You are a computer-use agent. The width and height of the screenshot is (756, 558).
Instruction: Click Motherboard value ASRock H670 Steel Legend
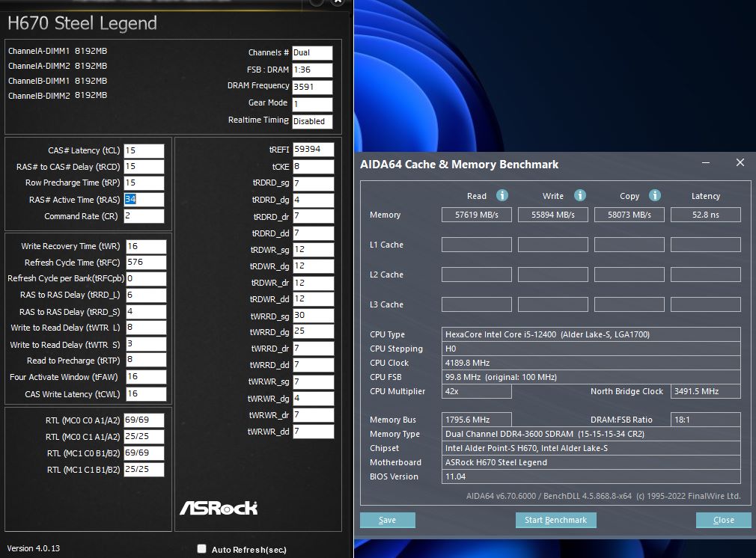[x=496, y=462]
